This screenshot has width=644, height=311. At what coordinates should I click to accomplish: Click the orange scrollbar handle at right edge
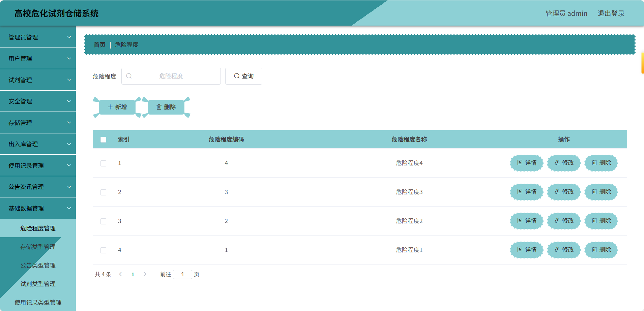[643, 63]
